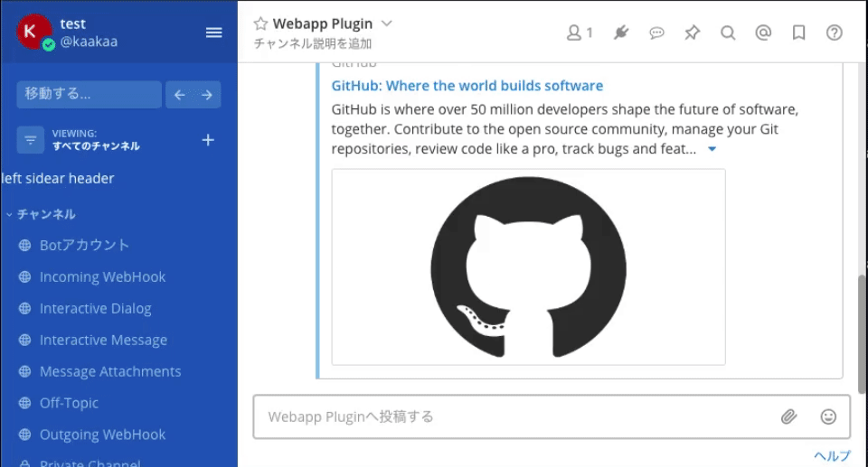The image size is (868, 467).
Task: Click the ヘルプ link
Action: 832,456
